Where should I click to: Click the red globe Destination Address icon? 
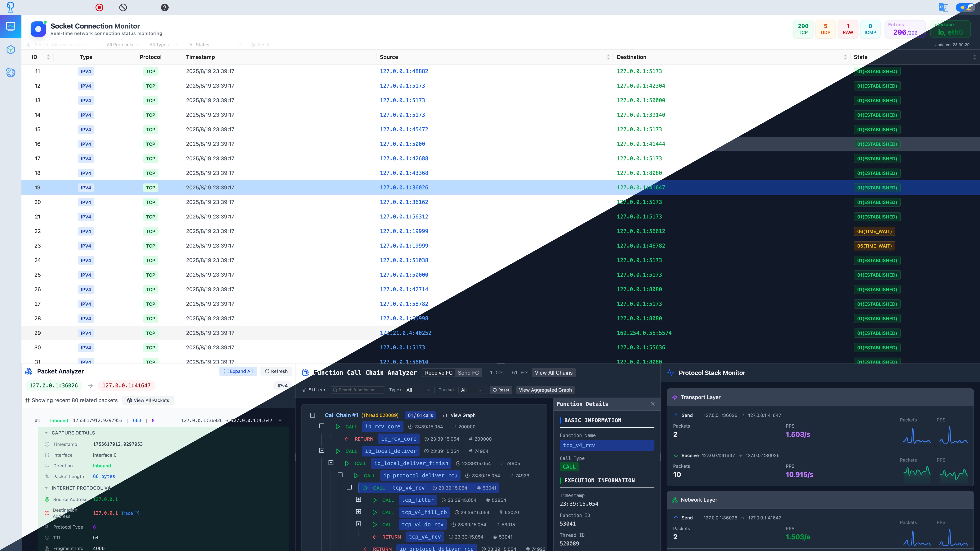(x=47, y=513)
